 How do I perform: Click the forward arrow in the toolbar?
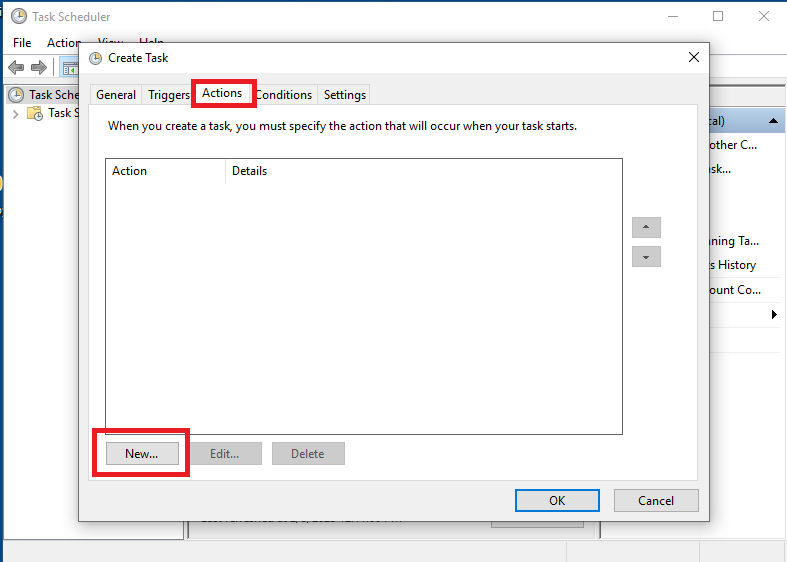coord(39,67)
